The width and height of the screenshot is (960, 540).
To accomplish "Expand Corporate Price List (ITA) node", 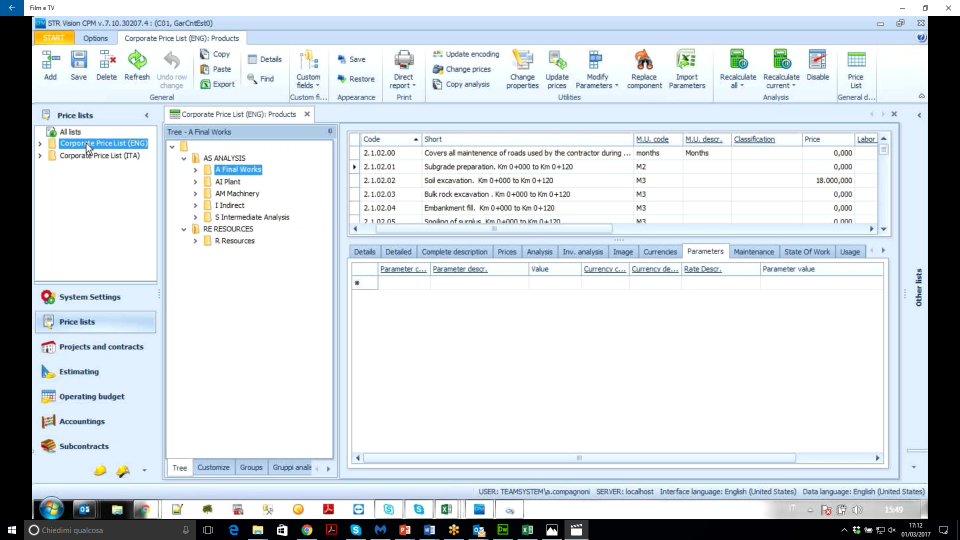I will click(x=40, y=156).
